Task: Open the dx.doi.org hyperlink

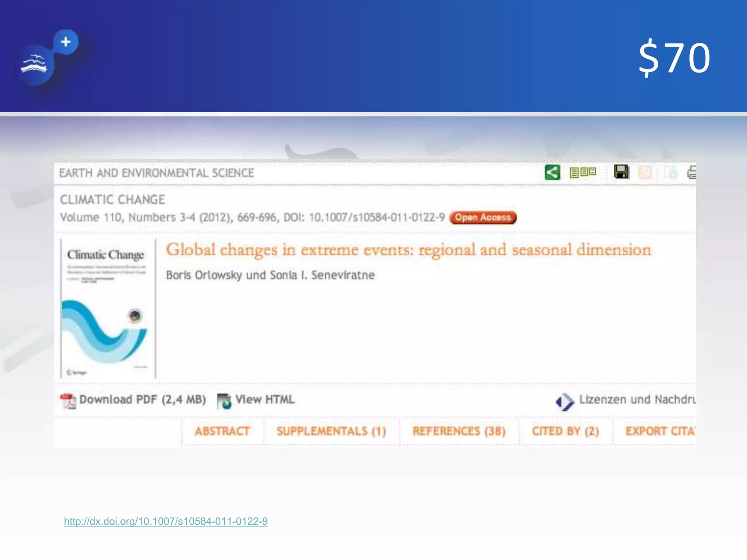Action: [x=166, y=521]
